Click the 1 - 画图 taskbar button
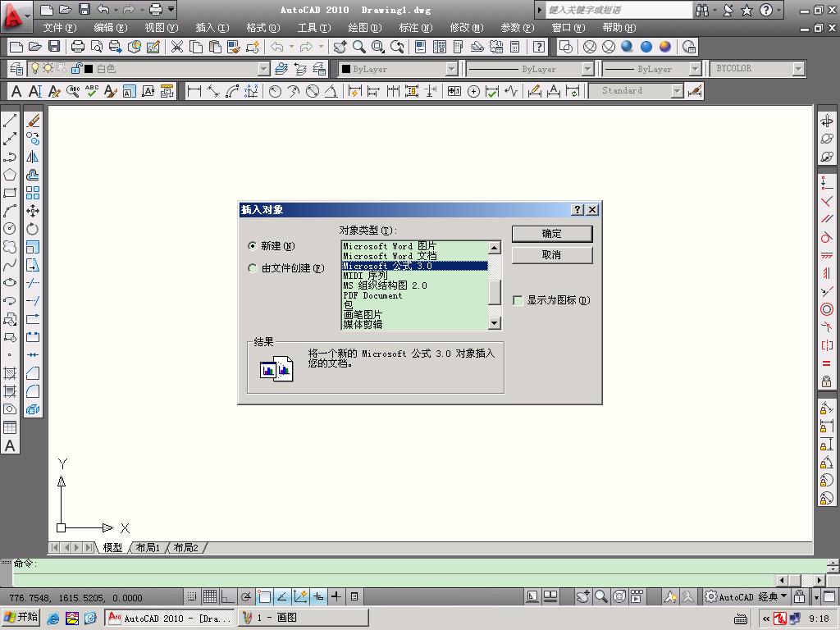 pos(304,618)
